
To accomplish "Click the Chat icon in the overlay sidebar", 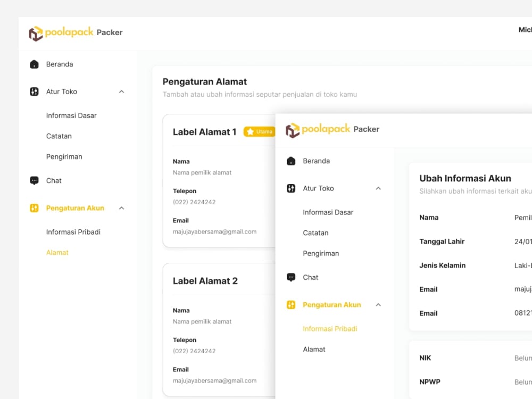I will click(291, 277).
